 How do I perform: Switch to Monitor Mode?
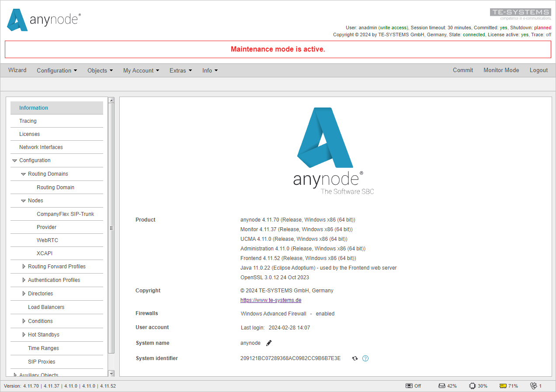[x=501, y=70]
